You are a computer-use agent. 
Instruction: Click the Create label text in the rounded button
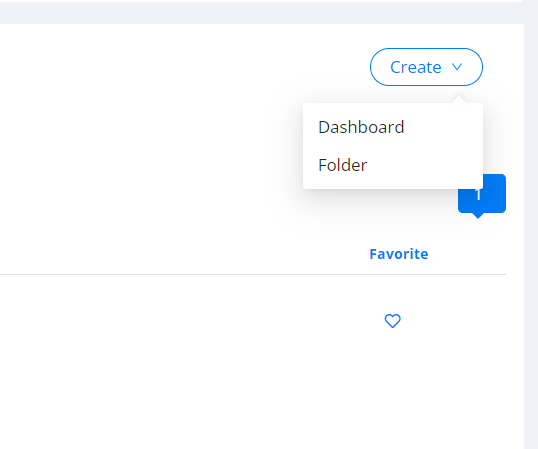point(416,67)
